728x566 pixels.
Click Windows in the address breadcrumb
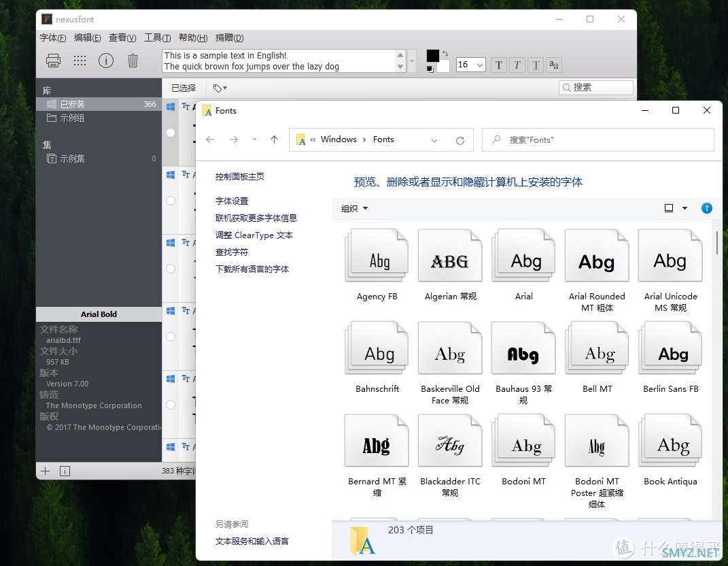339,139
